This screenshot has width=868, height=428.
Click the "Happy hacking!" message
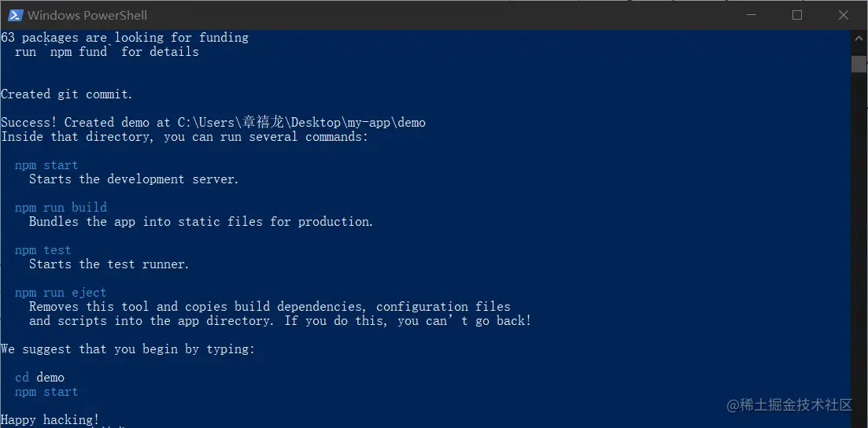(50, 419)
